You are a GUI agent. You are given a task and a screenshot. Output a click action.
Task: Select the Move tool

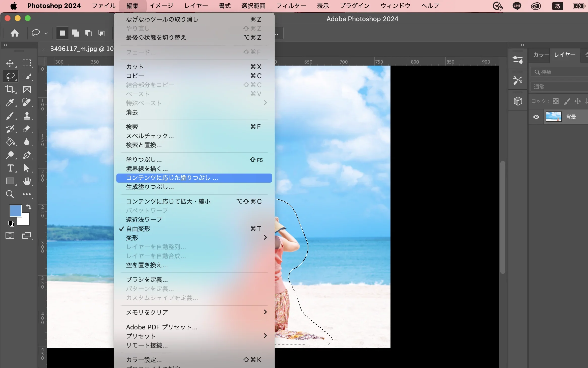click(x=10, y=63)
